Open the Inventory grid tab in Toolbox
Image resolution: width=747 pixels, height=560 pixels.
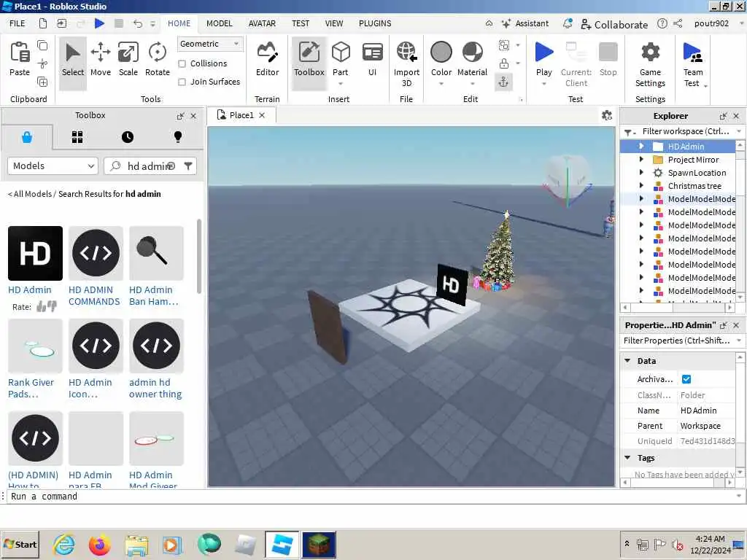[x=77, y=137]
